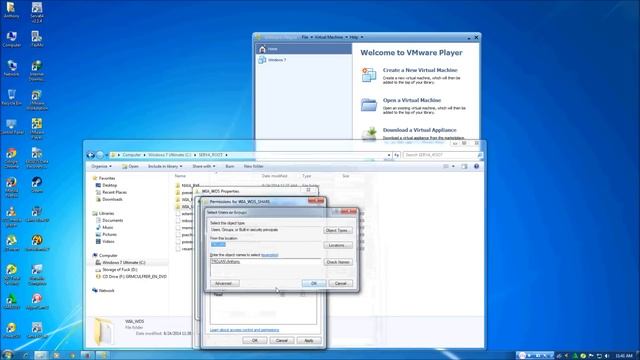Click Windows 7 Ultimate (C:) breadcrumb segment
Viewport: 640px width, 360px height.
tap(169, 155)
